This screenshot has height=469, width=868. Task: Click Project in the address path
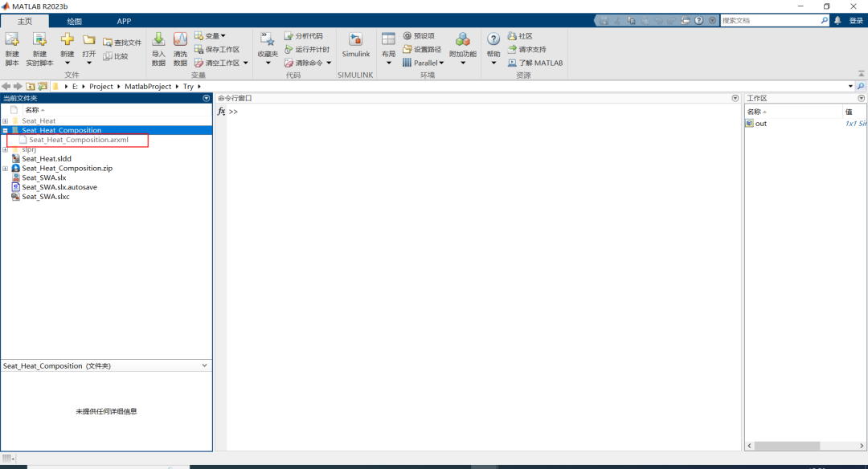(x=100, y=86)
